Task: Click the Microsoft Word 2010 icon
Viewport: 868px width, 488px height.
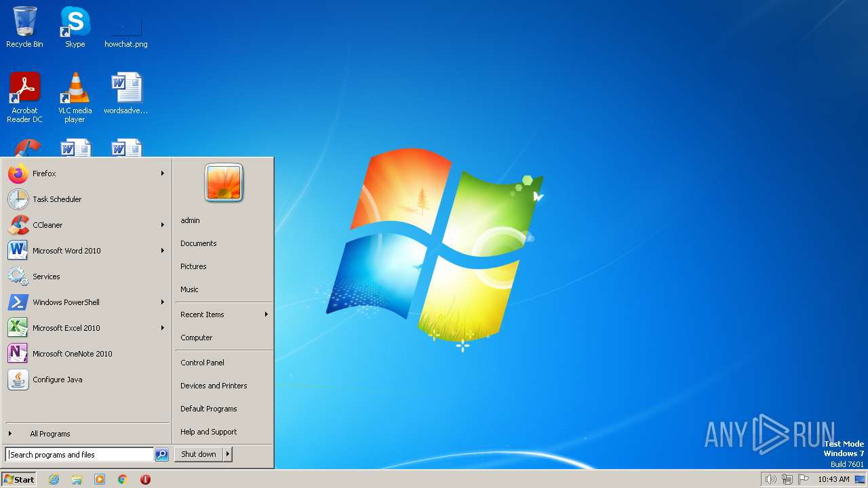Action: tap(18, 251)
